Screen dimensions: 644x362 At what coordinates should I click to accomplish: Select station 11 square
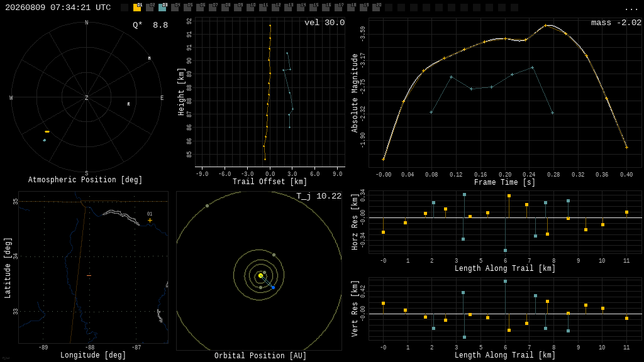point(264,8)
